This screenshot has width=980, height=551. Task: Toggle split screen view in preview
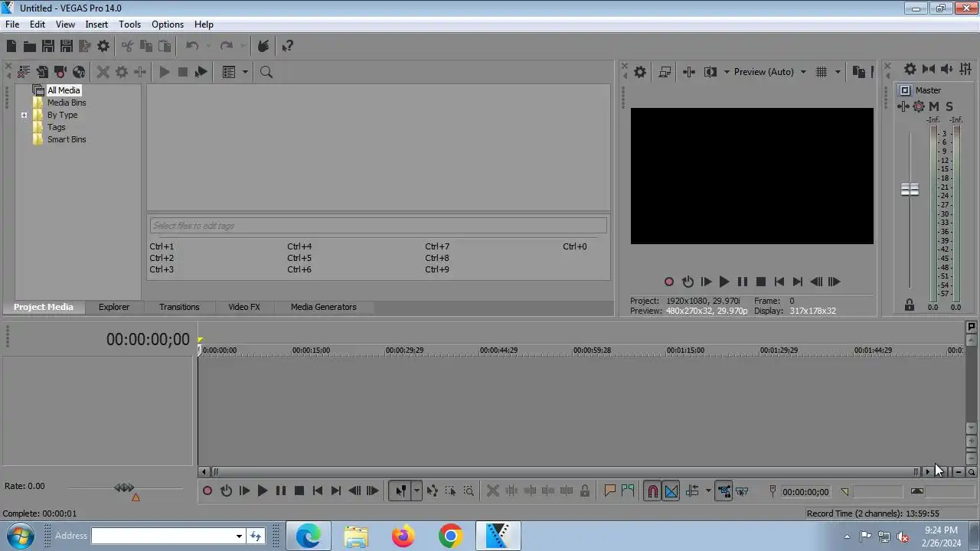pos(710,72)
